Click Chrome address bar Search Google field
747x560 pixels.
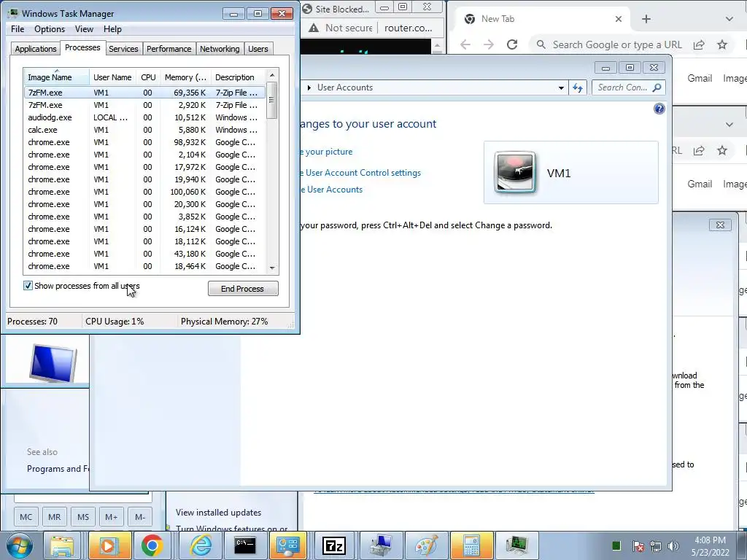616,44
